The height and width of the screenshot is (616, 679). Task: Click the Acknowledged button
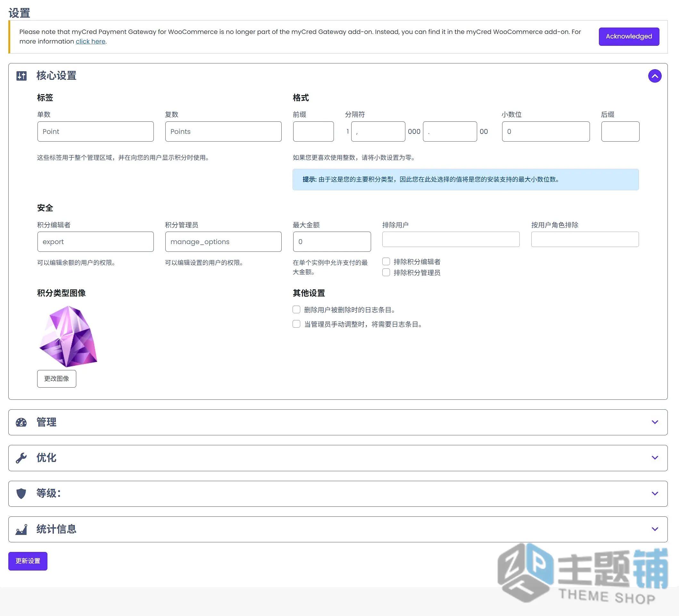[x=628, y=36]
